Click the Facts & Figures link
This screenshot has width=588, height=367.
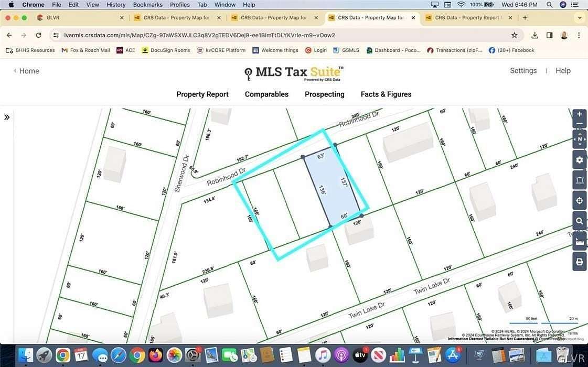pyautogui.click(x=386, y=94)
